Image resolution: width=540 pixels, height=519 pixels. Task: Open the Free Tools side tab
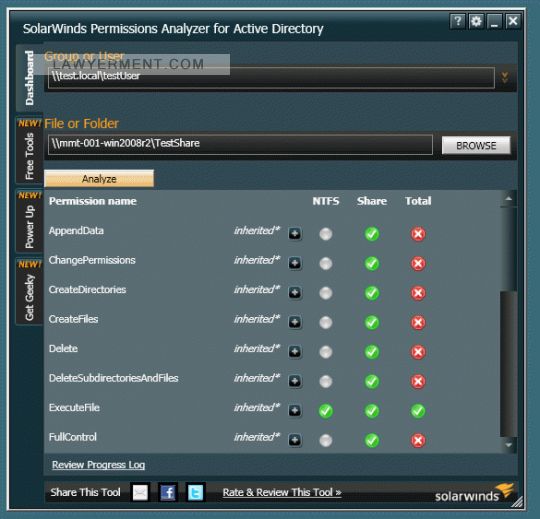(29, 150)
